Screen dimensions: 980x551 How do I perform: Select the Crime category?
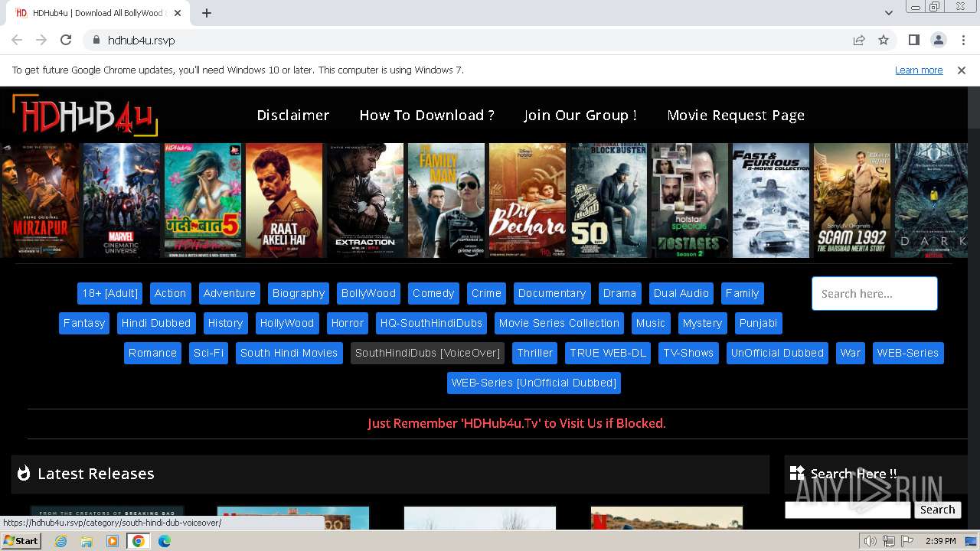point(486,293)
